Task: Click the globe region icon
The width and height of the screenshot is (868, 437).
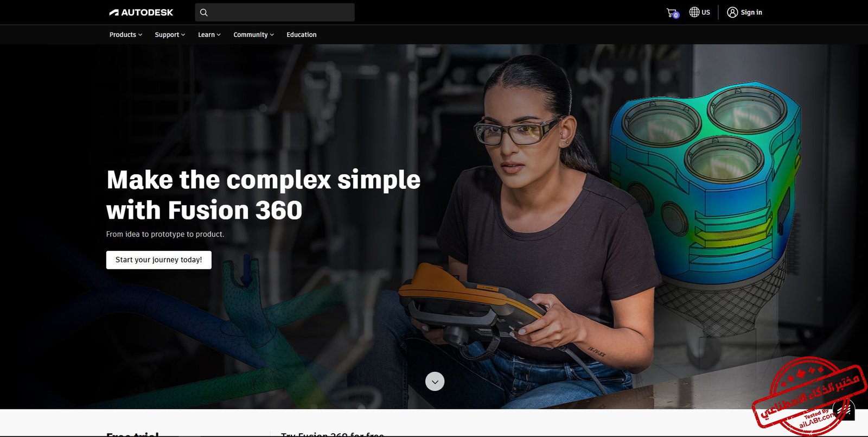Action: 694,12
